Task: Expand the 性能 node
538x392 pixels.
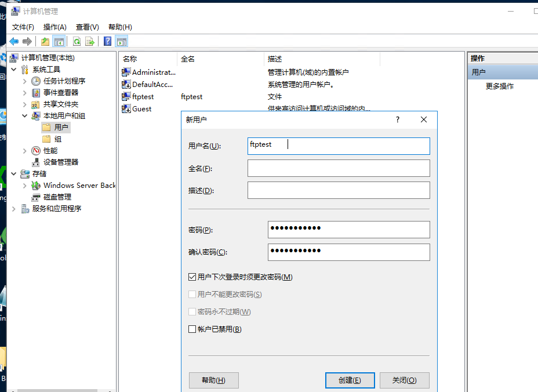Action: point(25,151)
